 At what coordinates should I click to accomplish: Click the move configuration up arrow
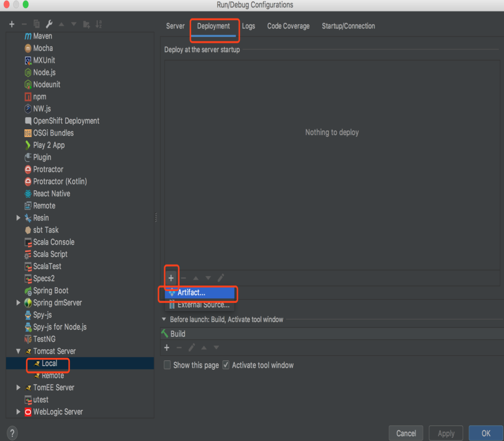click(61, 24)
